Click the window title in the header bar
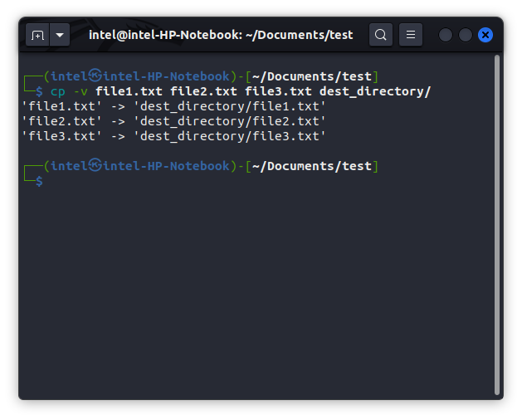Image resolution: width=522 pixels, height=420 pixels. coord(221,35)
